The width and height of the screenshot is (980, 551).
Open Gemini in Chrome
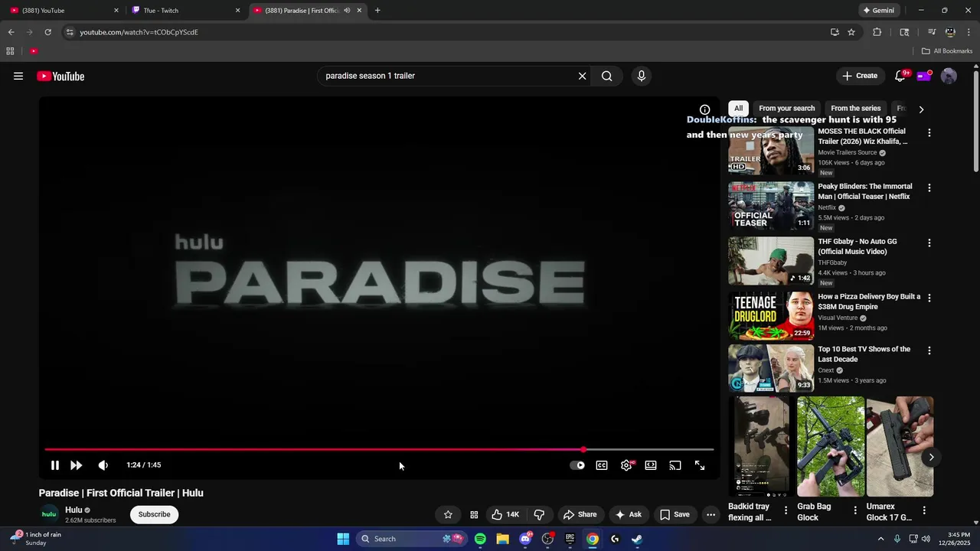pyautogui.click(x=878, y=11)
